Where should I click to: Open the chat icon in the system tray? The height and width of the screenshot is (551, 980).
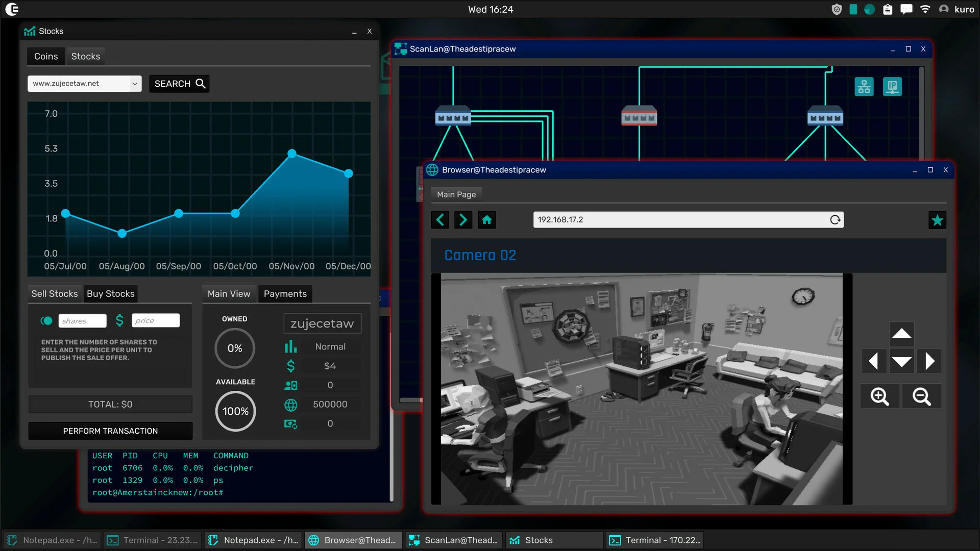coord(906,9)
